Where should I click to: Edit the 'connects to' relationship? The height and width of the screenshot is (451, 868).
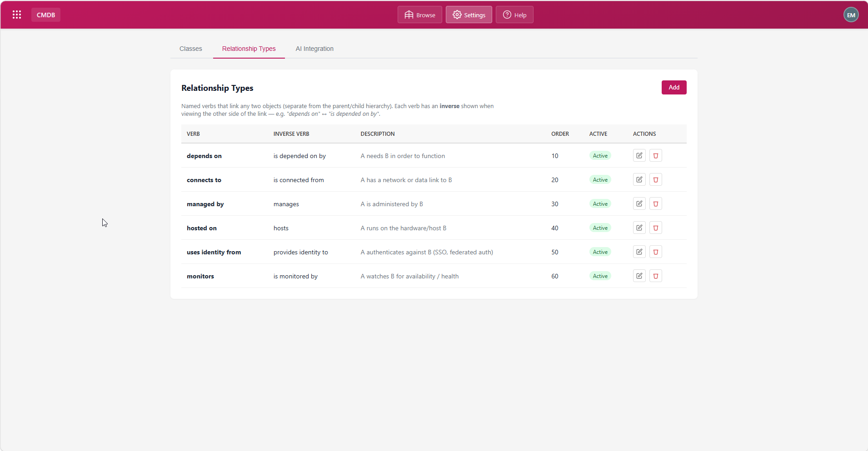click(x=639, y=179)
